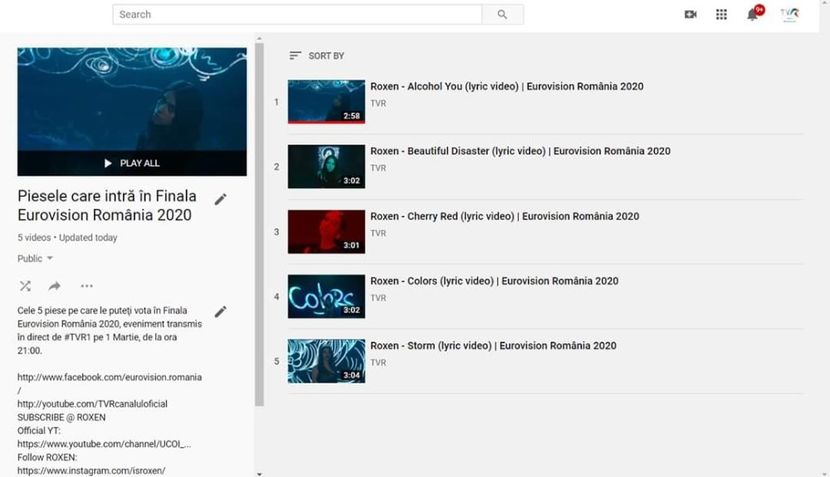Open the three-dot more options menu

click(x=87, y=286)
